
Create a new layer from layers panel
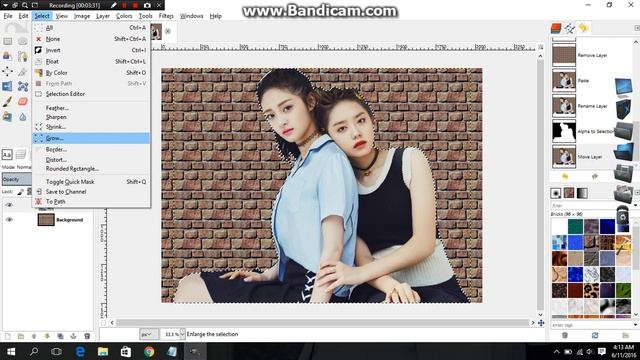pyautogui.click(x=7, y=336)
